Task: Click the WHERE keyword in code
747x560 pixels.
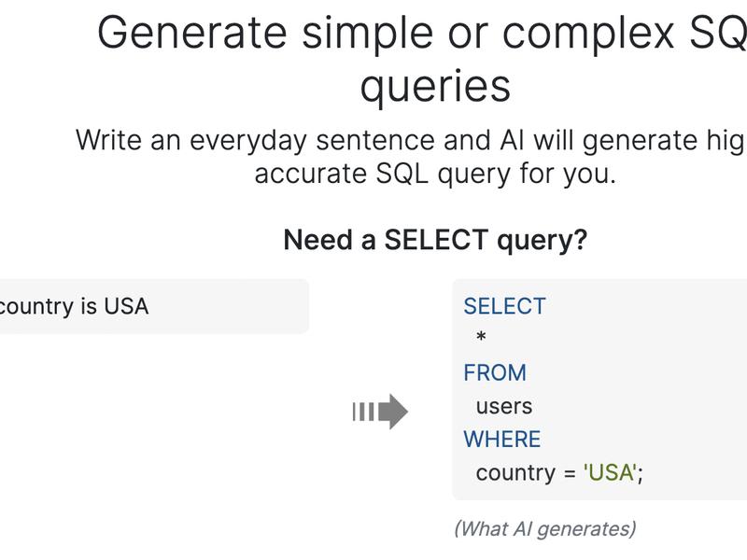Action: click(x=502, y=439)
